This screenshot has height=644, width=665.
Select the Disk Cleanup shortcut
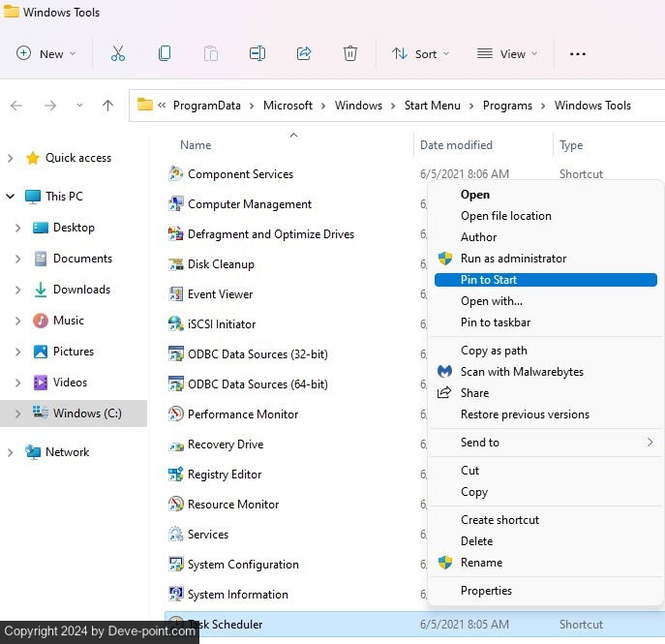(x=221, y=264)
